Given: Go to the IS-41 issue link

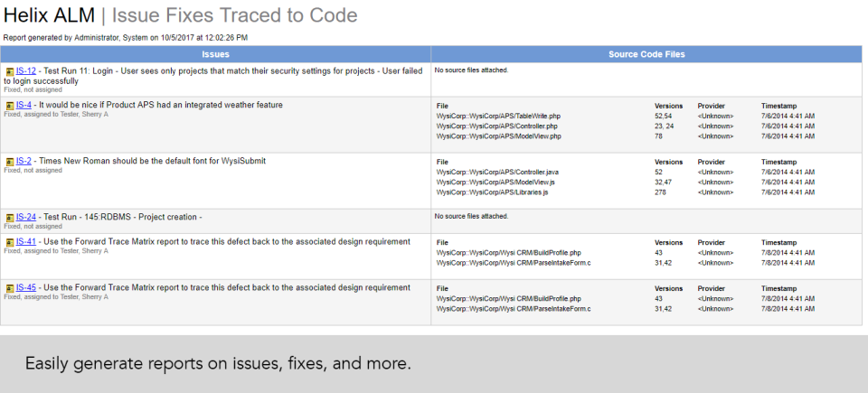Looking at the screenshot, I should [x=26, y=241].
